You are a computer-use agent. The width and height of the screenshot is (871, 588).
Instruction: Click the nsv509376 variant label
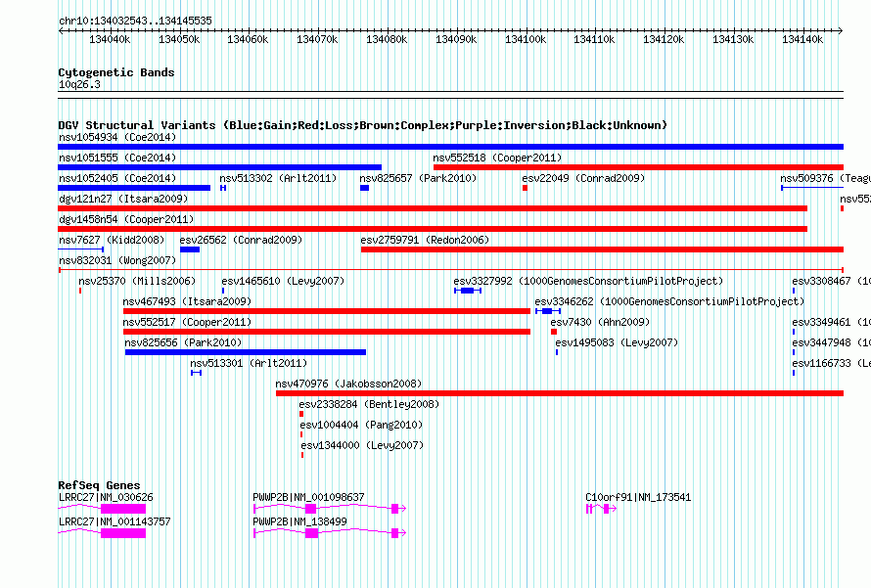pos(825,178)
